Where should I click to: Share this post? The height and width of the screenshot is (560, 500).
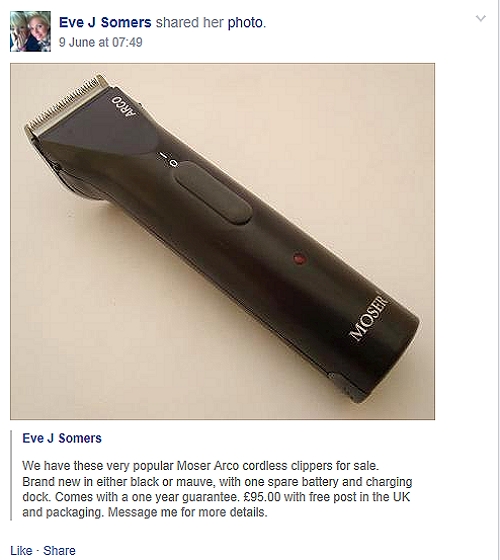(59, 551)
